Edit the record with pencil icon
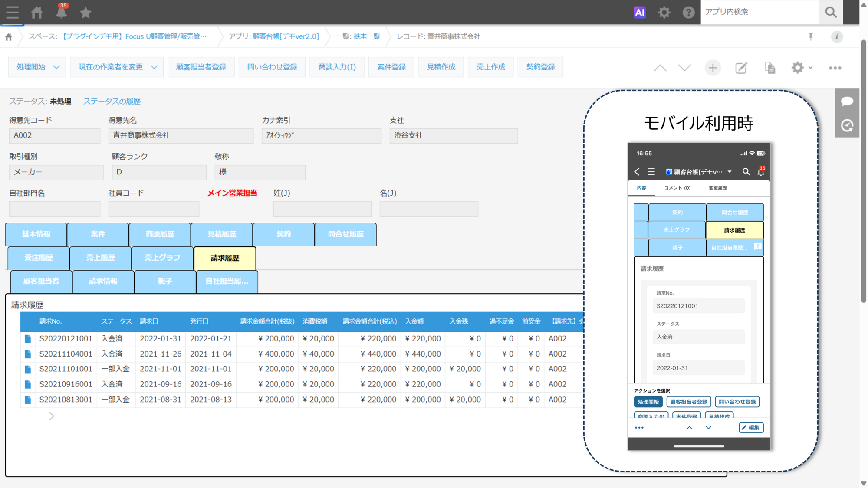868x488 pixels. 741,68
